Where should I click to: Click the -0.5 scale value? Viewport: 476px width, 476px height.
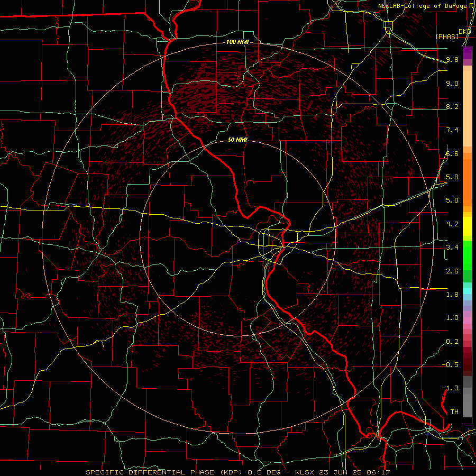tap(450, 364)
